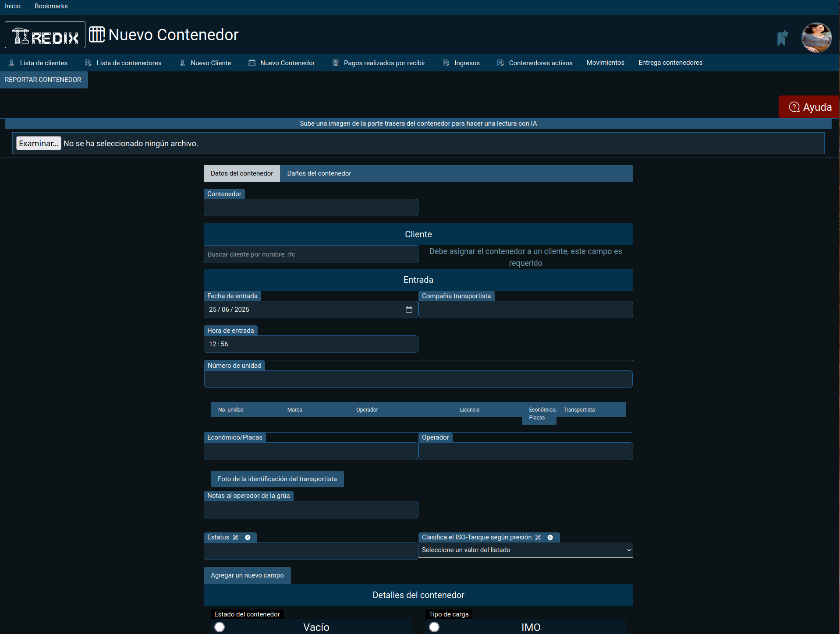Open the Ayuda help button

pyautogui.click(x=809, y=107)
